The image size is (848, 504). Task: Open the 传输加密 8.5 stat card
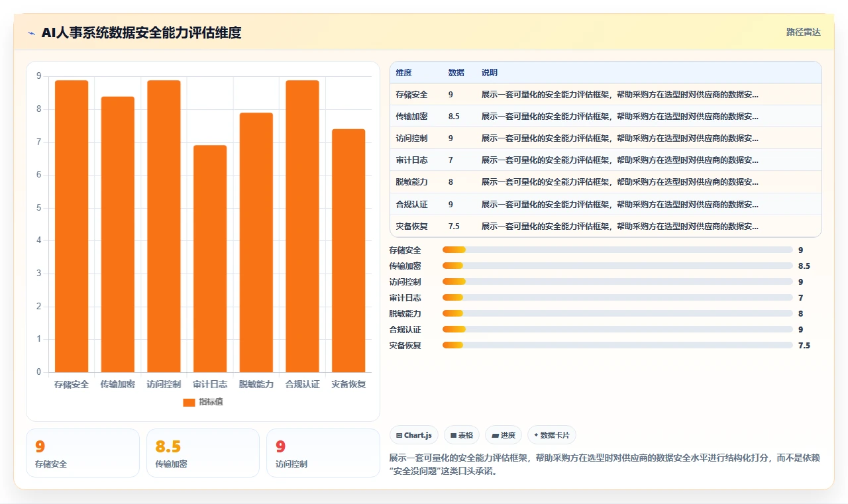click(x=203, y=453)
